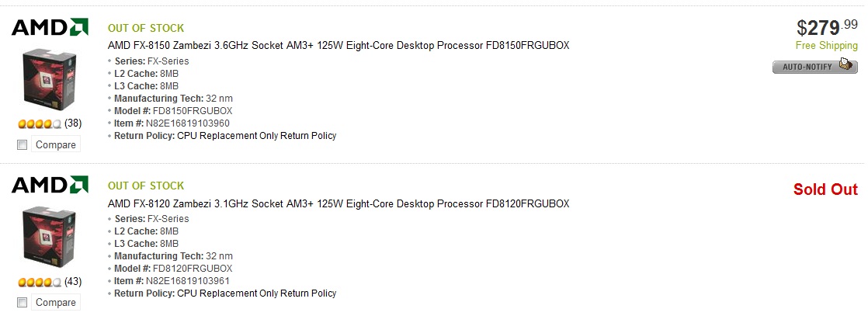
Task: Click the star rating for FX-8150
Action: tap(40, 124)
